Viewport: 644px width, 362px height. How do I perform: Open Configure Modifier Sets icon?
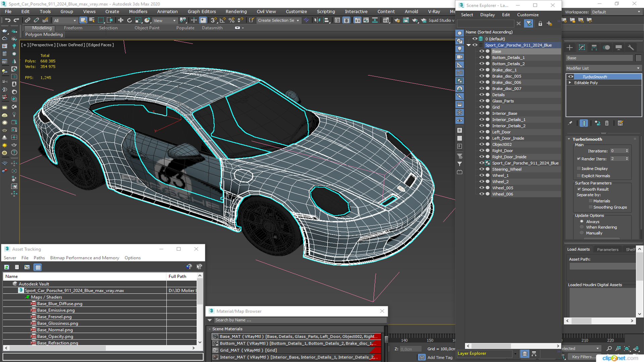pos(621,123)
